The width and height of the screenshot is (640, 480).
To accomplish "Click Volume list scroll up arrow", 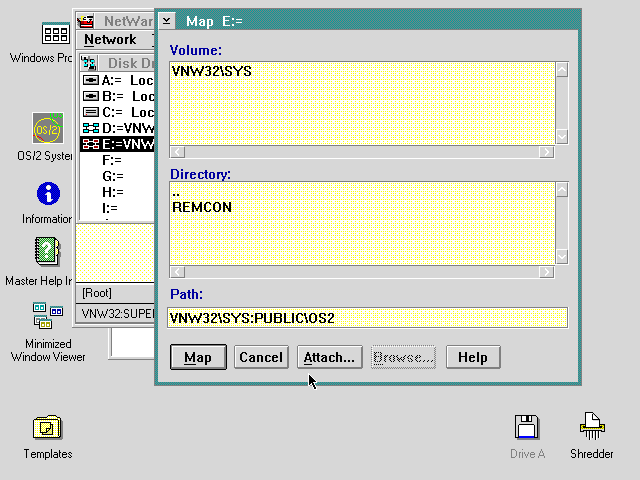I will pyautogui.click(x=562, y=70).
